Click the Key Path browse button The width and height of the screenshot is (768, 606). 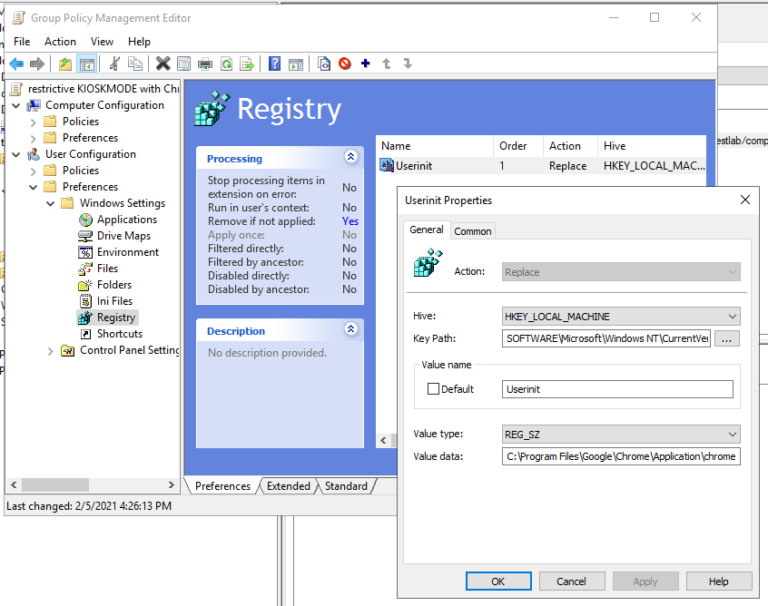728,339
